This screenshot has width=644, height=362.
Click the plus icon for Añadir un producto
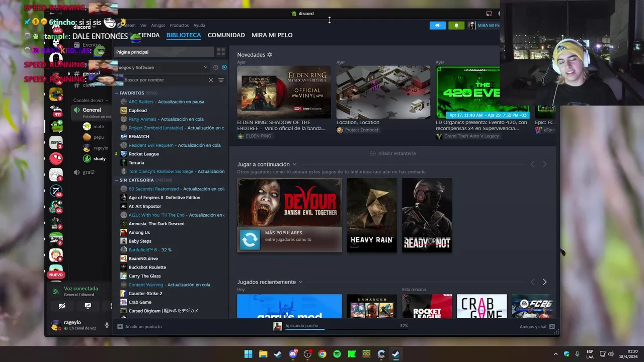pos(120,326)
